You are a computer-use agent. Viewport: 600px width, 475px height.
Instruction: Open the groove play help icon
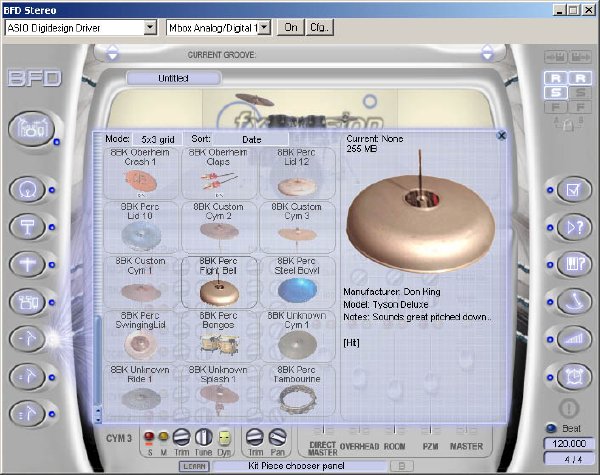[574, 227]
